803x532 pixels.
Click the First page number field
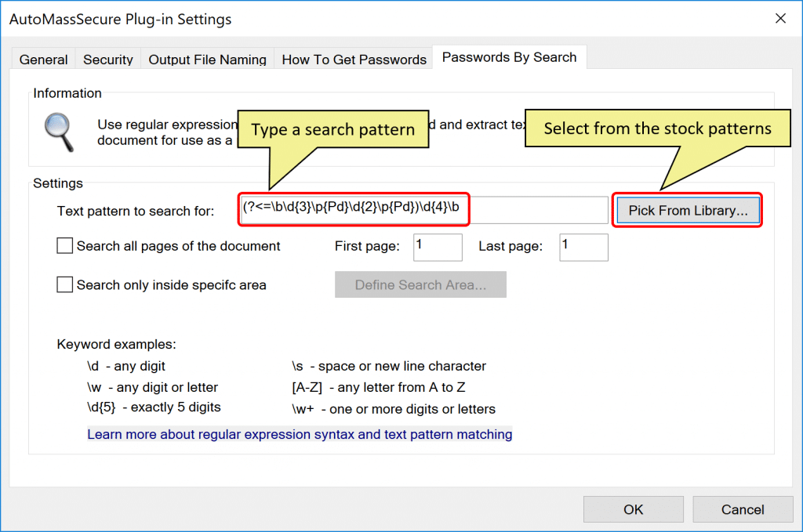click(438, 248)
